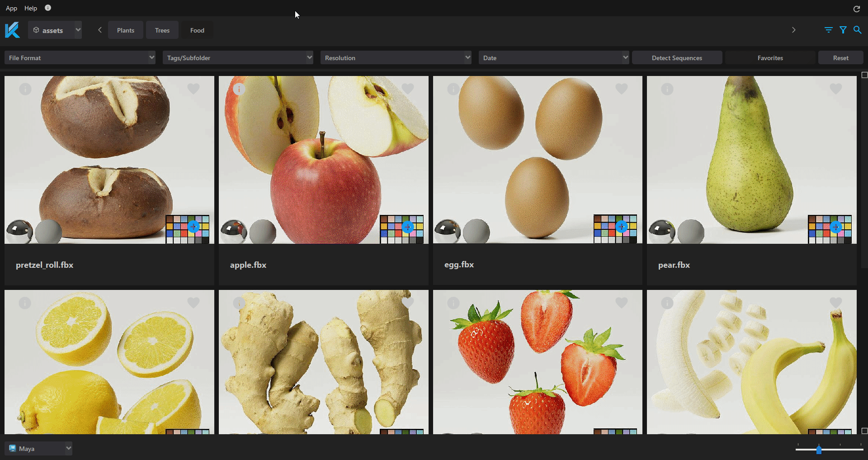
Task: Toggle the Favorites filter
Action: (x=770, y=58)
